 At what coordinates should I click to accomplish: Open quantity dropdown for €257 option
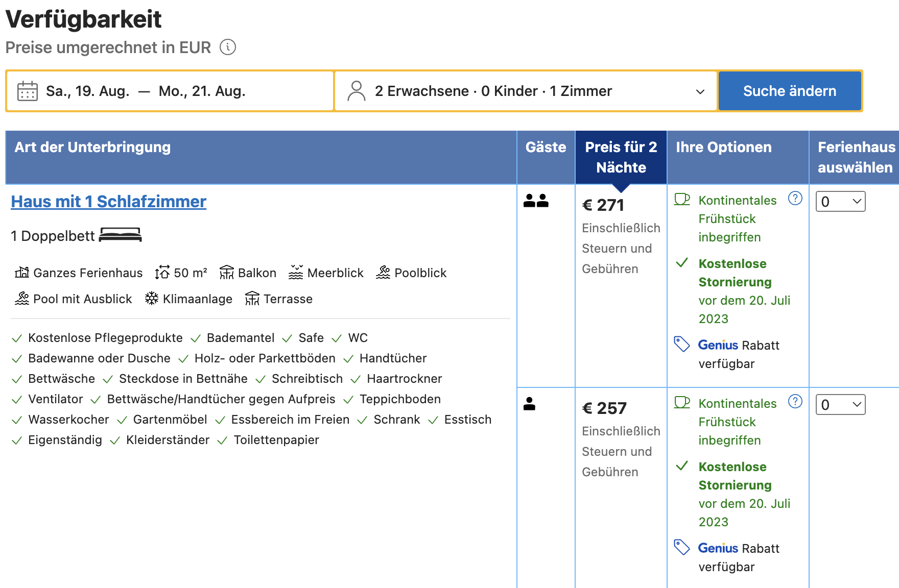(x=840, y=405)
